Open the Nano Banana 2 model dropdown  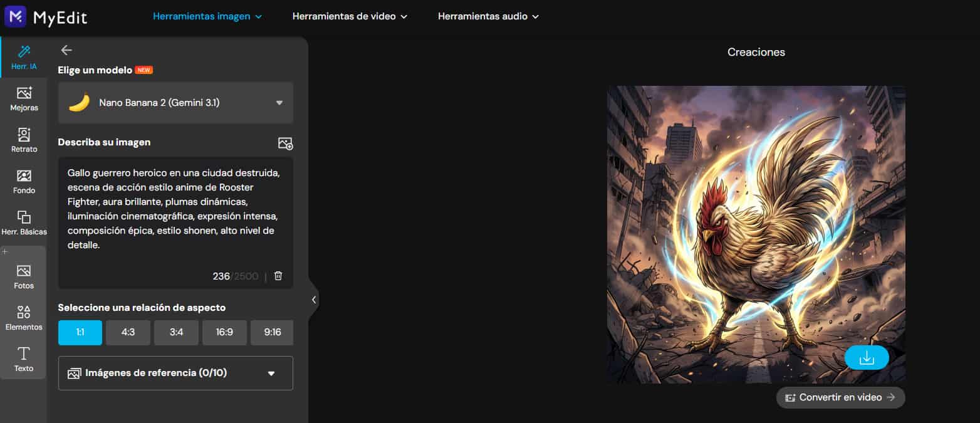175,103
